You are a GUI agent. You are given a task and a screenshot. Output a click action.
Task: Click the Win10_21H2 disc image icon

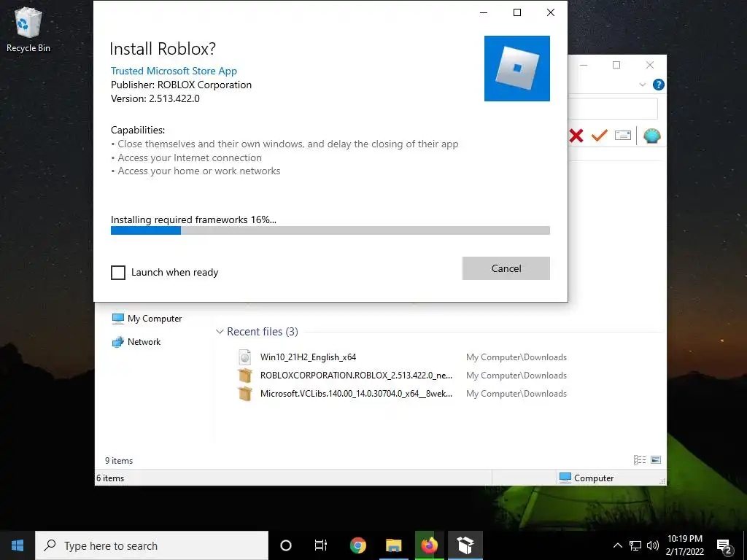coord(245,357)
